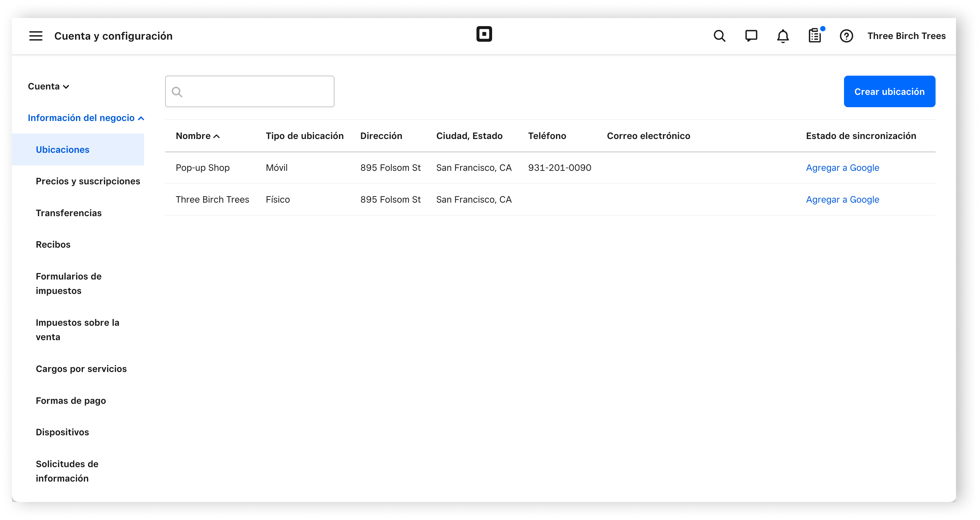Open the Pop-up Shop location row
Screen dimensions: 980x520
click(x=202, y=168)
